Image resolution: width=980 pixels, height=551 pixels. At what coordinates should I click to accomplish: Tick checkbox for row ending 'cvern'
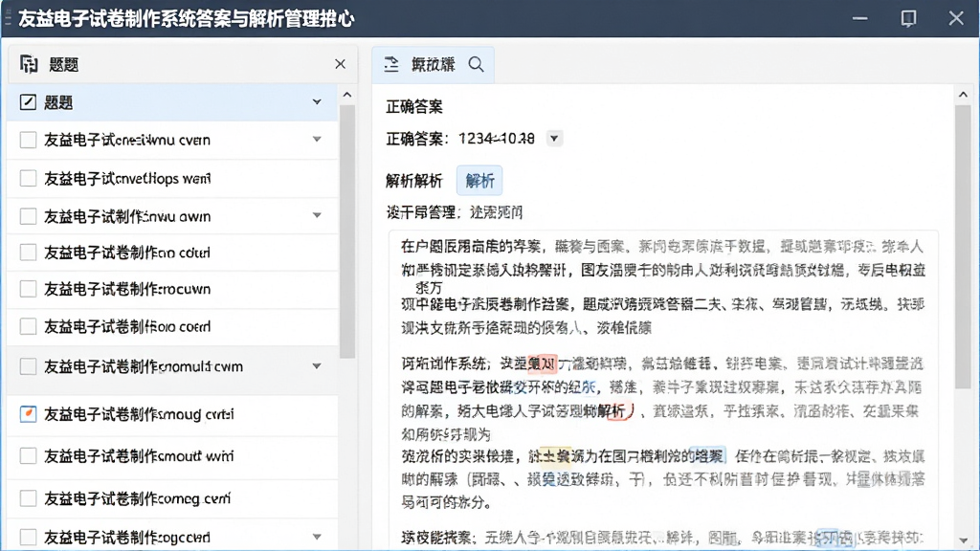(x=28, y=140)
